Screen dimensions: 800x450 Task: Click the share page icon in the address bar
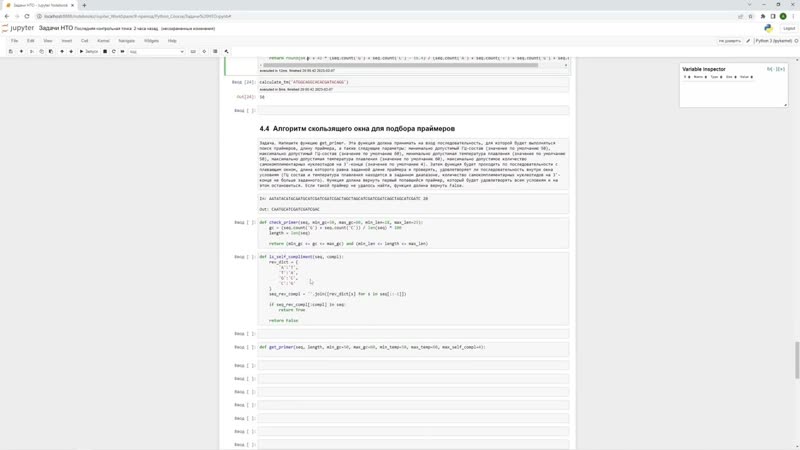740,16
